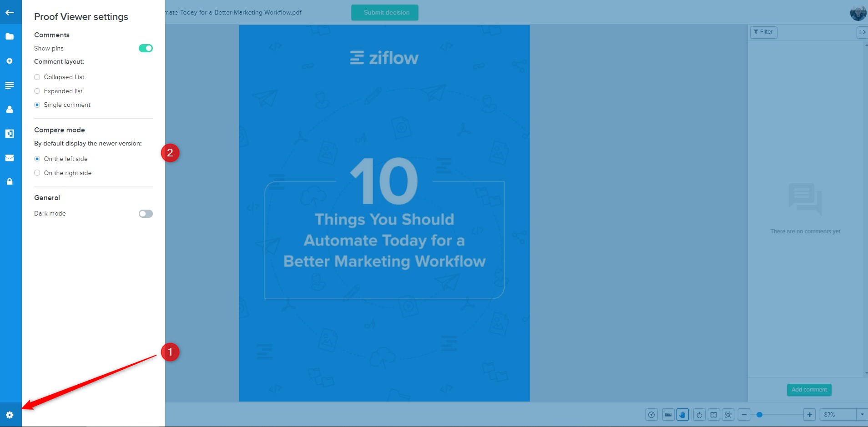Turn off the Show pins toggle
Screen dimensions: 868x427
point(146,48)
